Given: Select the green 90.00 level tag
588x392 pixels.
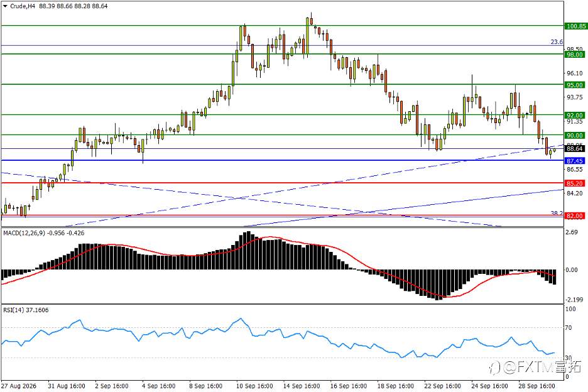Looking at the screenshot, I should (575, 135).
